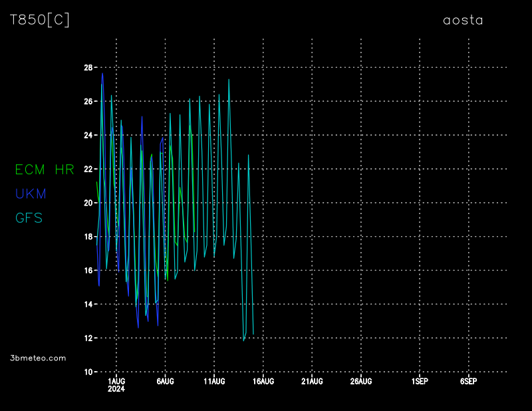This screenshot has width=532, height=411.
Task: Select the 6AUG date tick label
Action: [x=165, y=381]
